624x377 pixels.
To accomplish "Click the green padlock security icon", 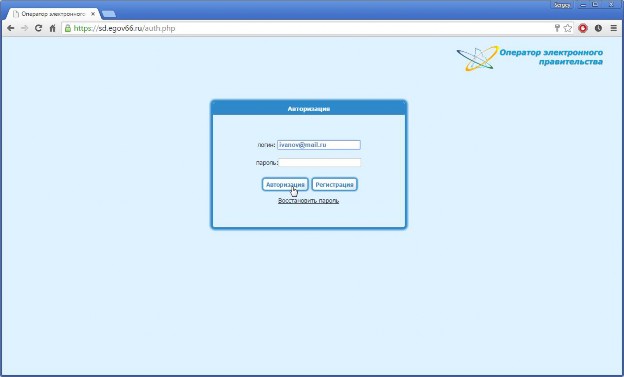I will (68, 28).
